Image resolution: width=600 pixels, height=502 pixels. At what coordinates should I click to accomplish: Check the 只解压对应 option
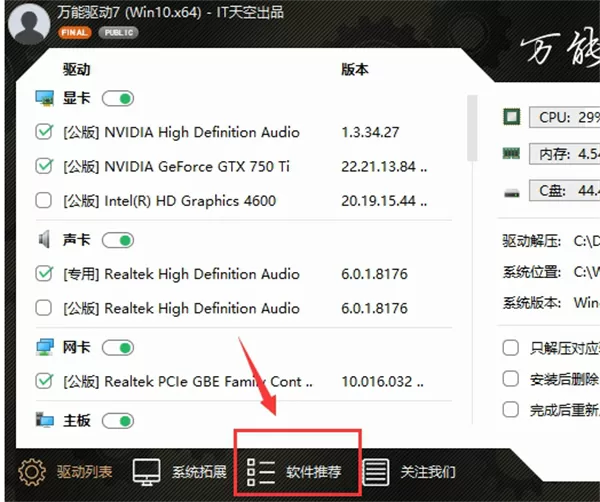click(511, 348)
